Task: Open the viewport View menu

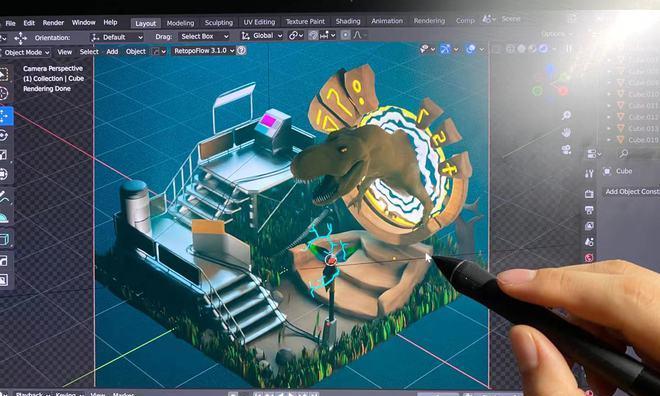Action: click(x=64, y=52)
